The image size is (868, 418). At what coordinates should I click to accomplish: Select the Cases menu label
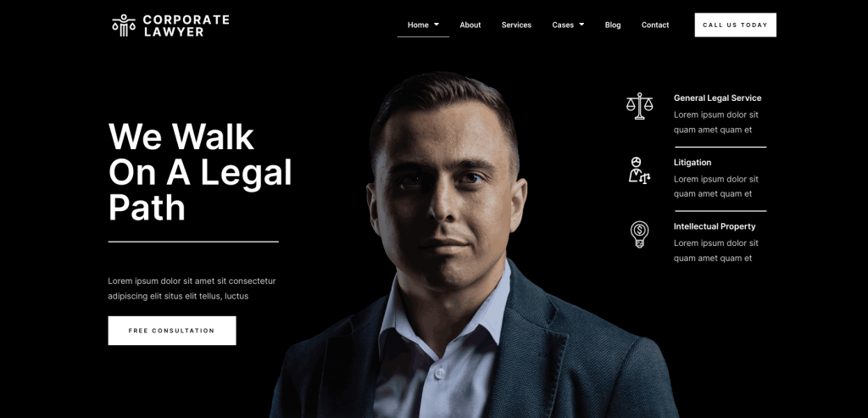click(563, 25)
